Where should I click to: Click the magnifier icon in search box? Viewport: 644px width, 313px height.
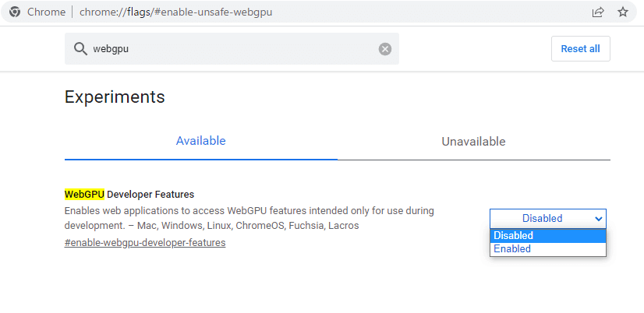click(80, 49)
